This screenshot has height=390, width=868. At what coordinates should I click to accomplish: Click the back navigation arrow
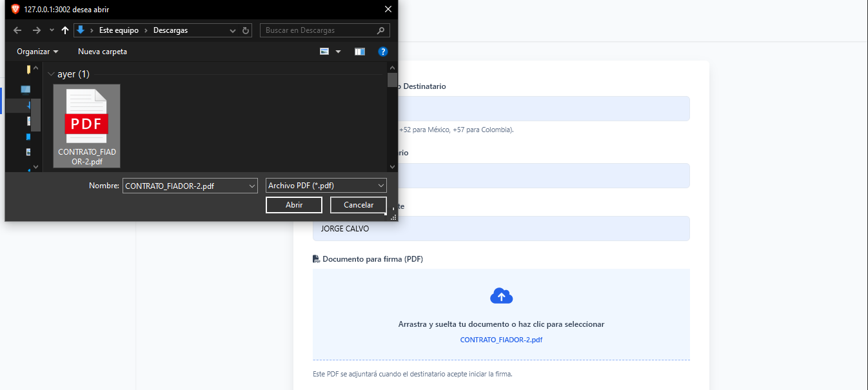[x=17, y=30]
